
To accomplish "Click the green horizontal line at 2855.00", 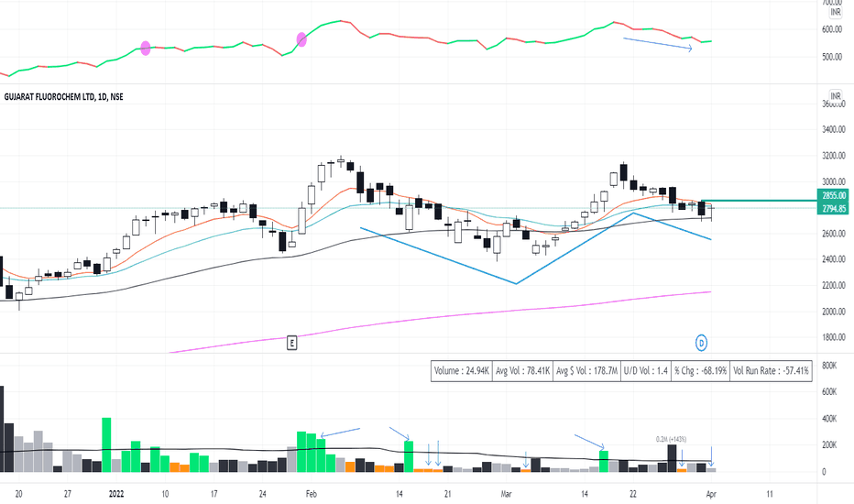I will pyautogui.click(x=760, y=201).
